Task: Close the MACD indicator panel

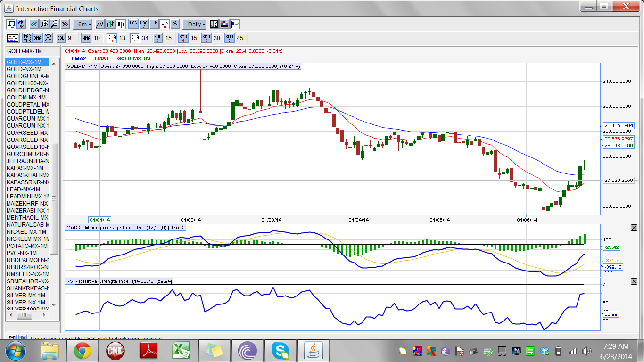Action: pos(634,228)
